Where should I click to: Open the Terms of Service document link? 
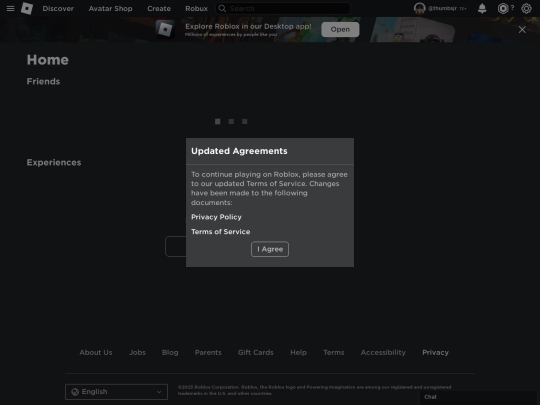220,232
